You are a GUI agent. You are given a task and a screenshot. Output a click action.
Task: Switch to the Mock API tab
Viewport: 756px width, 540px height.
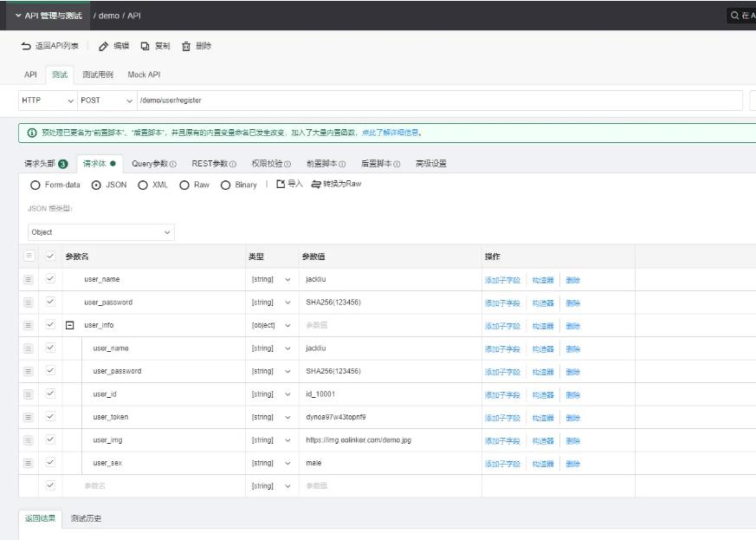(144, 75)
